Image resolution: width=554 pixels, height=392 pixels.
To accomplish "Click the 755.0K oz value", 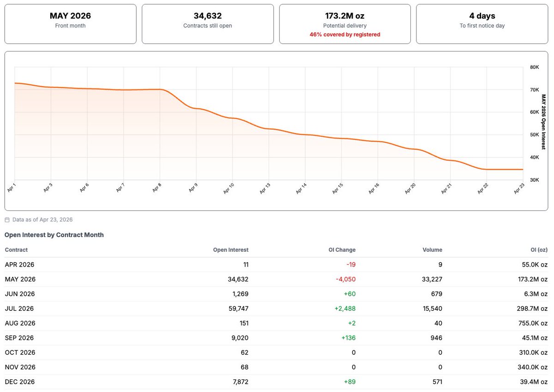I will point(533,323).
